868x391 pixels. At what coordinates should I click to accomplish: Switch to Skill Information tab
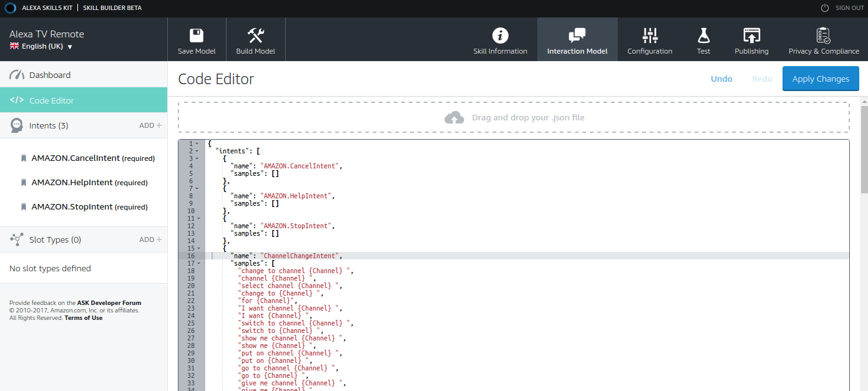pos(500,39)
